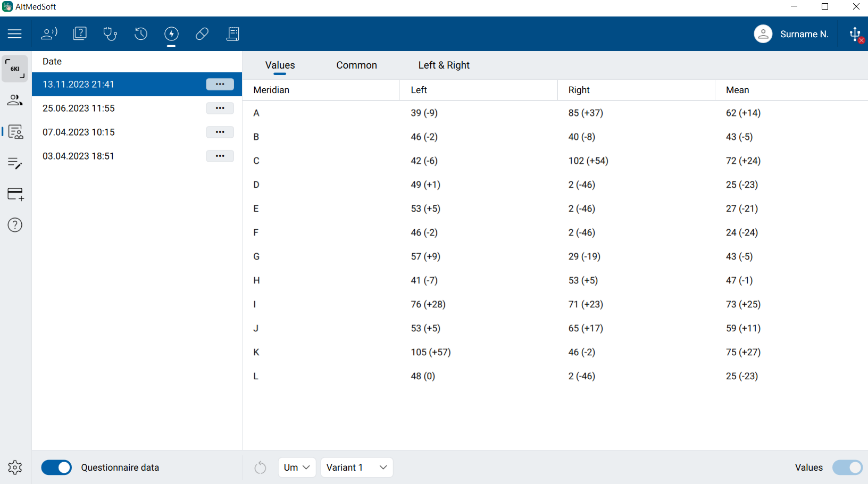Open the stethoscope diagnostics icon

[x=110, y=34]
